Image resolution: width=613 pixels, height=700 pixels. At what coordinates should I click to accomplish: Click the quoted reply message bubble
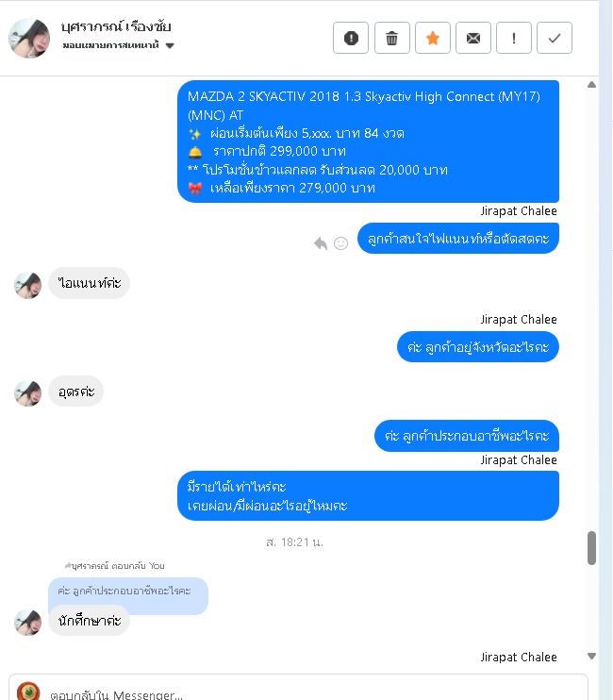pos(128,592)
